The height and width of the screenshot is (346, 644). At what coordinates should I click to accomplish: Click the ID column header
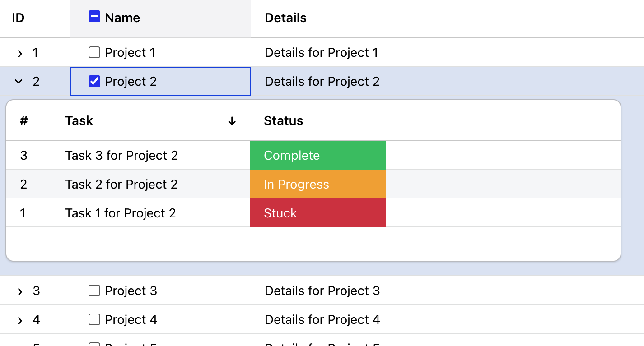pos(17,18)
